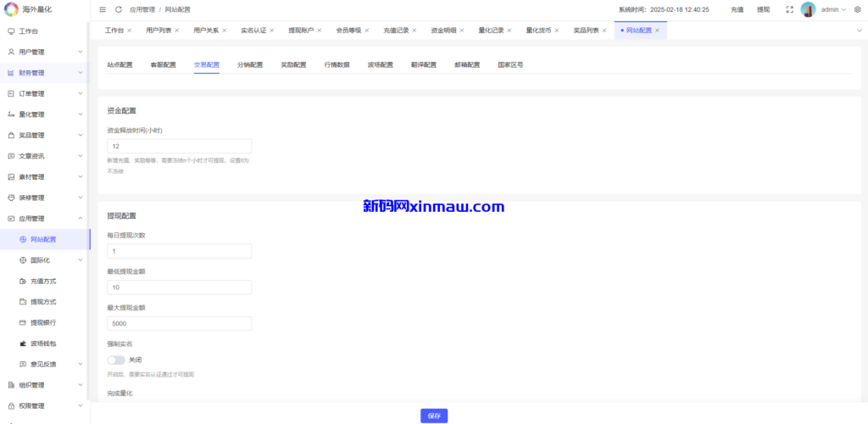The width and height of the screenshot is (868, 424).
Task: Click the 波场钱包 wallet icon
Action: pos(23,343)
